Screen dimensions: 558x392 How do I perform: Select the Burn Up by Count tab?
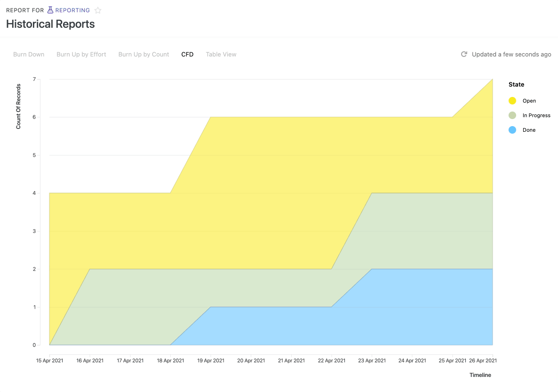(143, 54)
